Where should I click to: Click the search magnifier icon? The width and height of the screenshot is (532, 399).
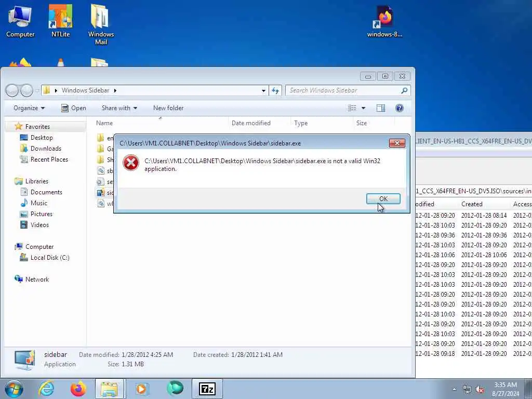point(404,90)
